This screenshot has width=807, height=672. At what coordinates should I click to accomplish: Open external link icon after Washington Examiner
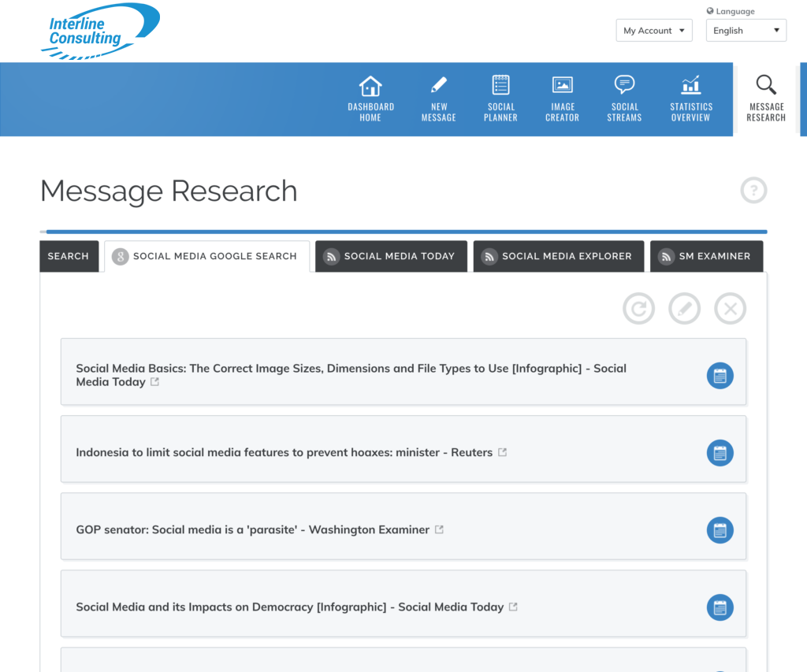(x=439, y=529)
